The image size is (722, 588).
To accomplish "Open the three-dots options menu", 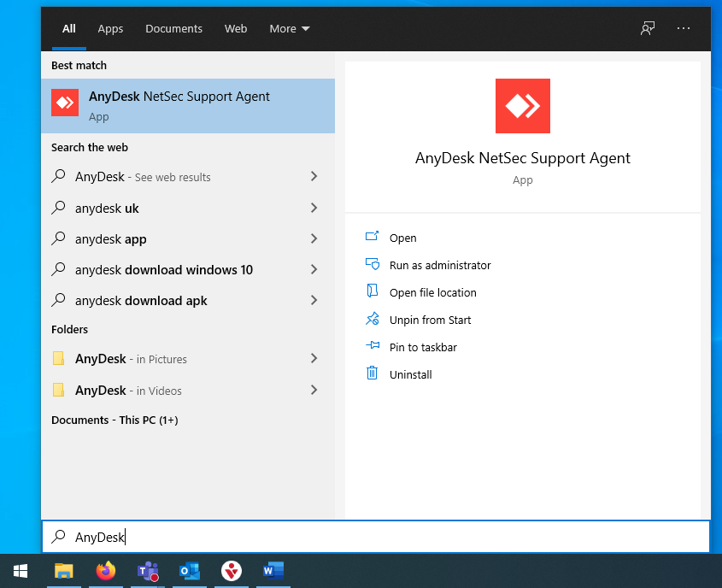I will pos(684,28).
